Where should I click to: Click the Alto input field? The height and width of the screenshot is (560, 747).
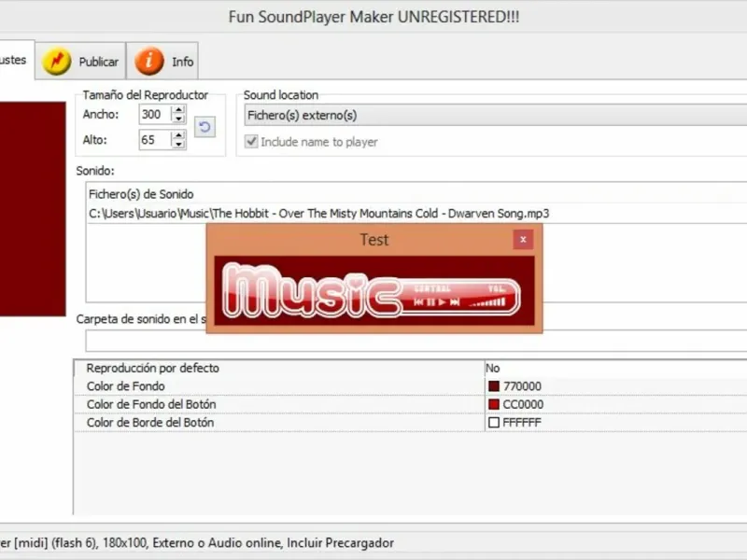coord(155,140)
